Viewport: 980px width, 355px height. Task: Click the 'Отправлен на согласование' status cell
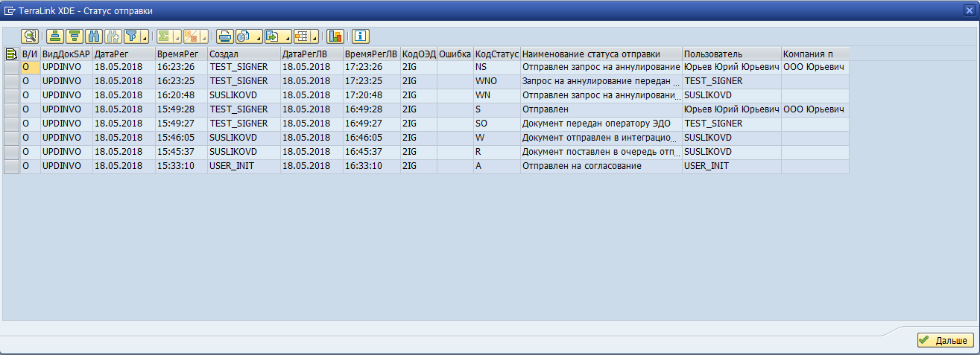tap(581, 166)
